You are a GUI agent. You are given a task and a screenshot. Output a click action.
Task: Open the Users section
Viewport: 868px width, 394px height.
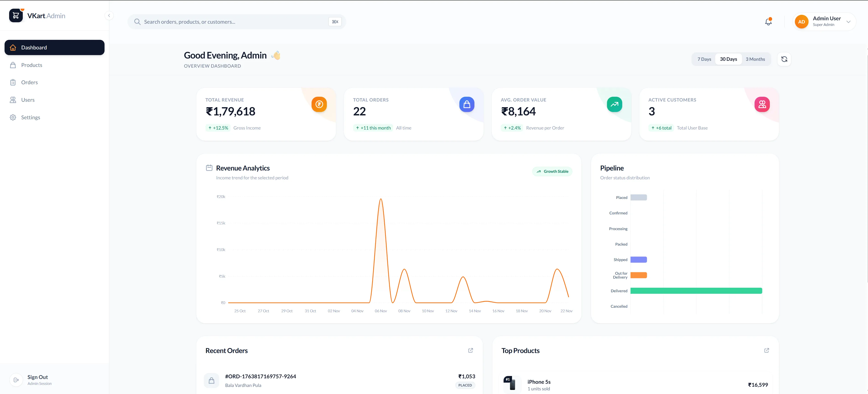(28, 100)
